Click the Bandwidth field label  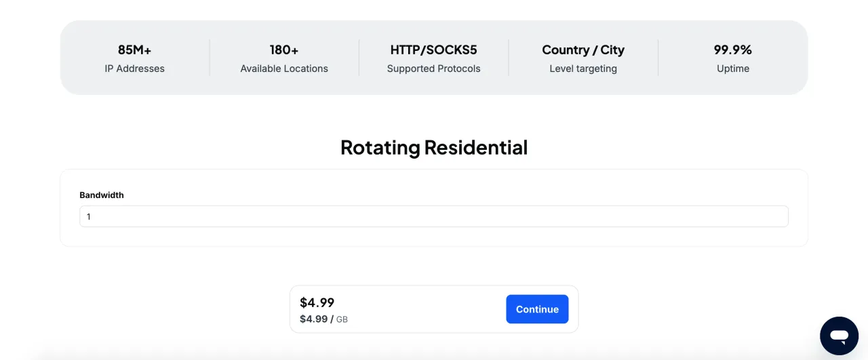(x=102, y=195)
